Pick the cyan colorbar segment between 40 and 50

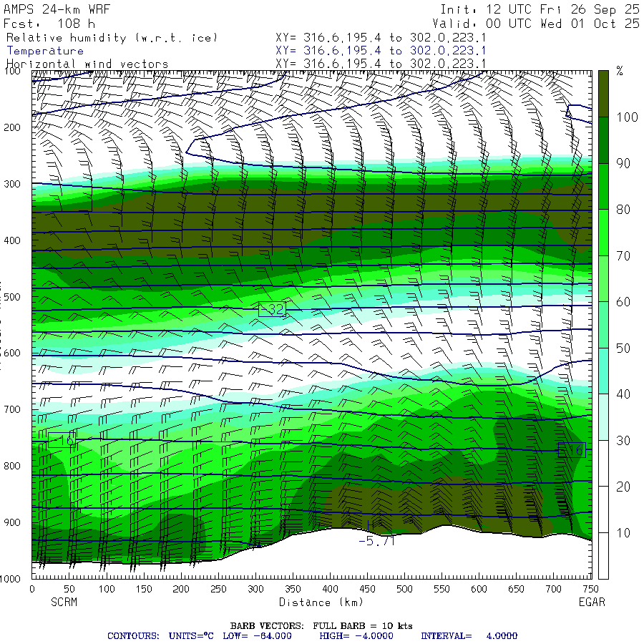click(x=603, y=371)
